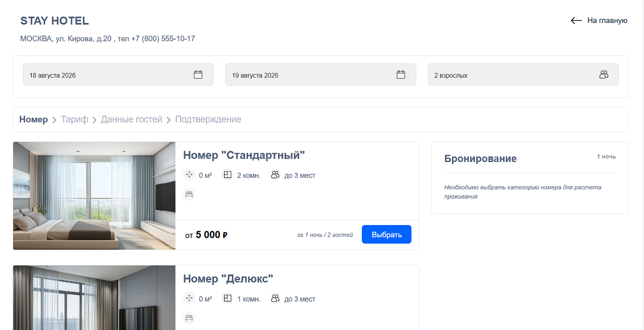
Task: Click the area icon in the Делюкс room card
Action: coord(189,298)
